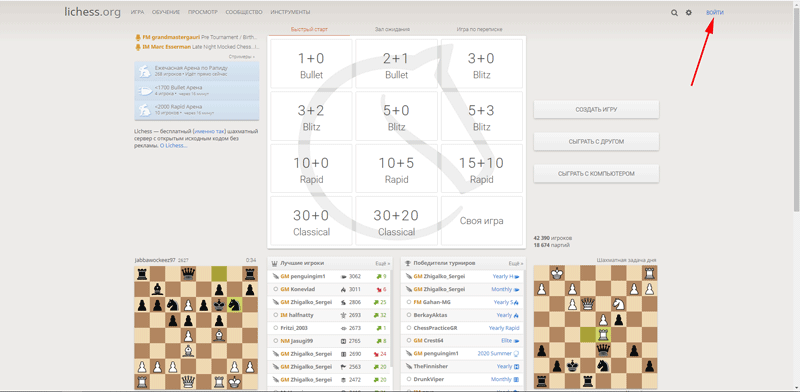Click the ВОЙТИ sign-in link
800x392 pixels.
click(x=714, y=13)
